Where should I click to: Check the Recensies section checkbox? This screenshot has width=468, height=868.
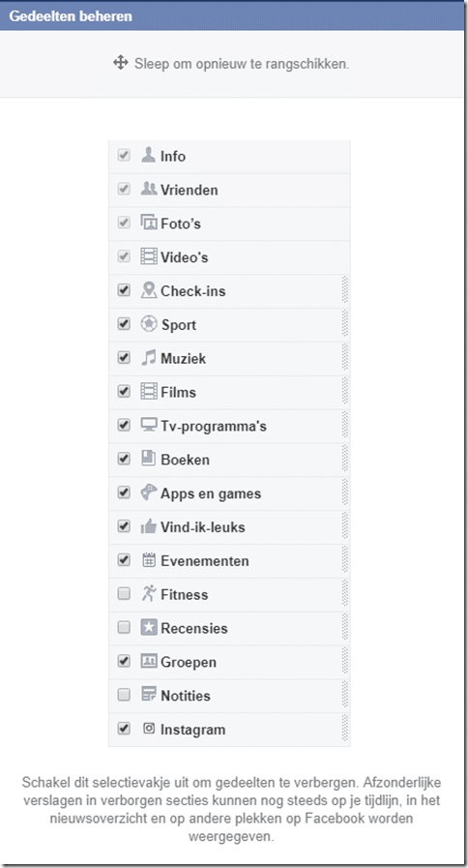[124, 627]
